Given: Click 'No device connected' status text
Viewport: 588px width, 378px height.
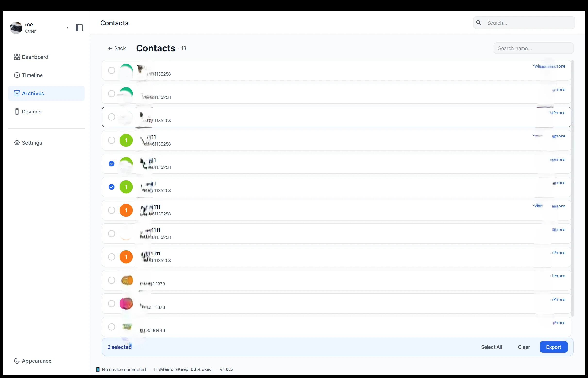Looking at the screenshot, I should coord(124,369).
